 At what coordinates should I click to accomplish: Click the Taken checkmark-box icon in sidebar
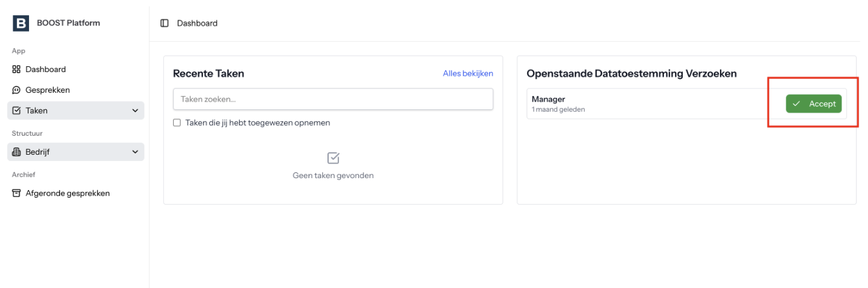coord(16,111)
